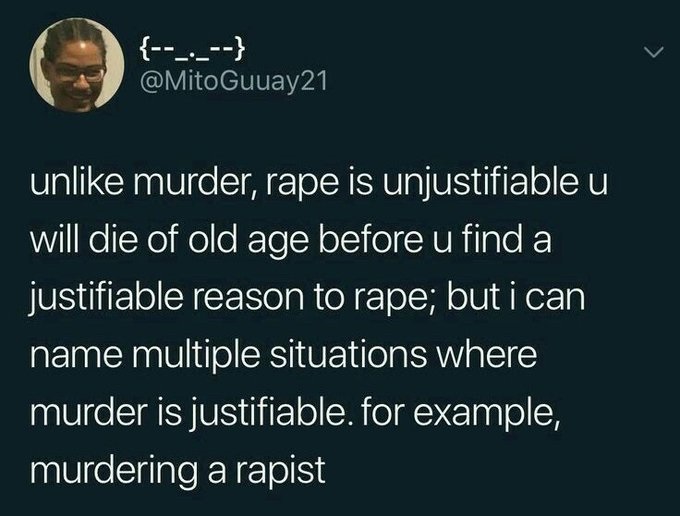Click the first line of tweet text
This screenshot has height=516, width=680.
(319, 183)
